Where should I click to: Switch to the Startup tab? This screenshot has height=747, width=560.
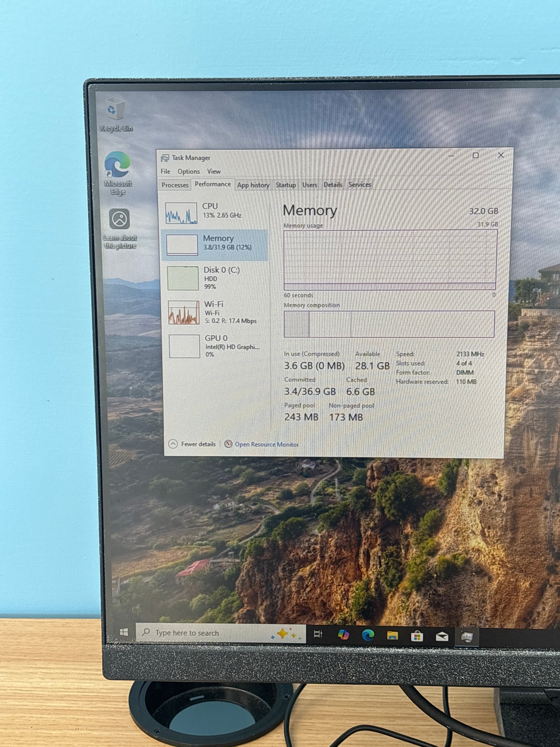click(x=286, y=185)
